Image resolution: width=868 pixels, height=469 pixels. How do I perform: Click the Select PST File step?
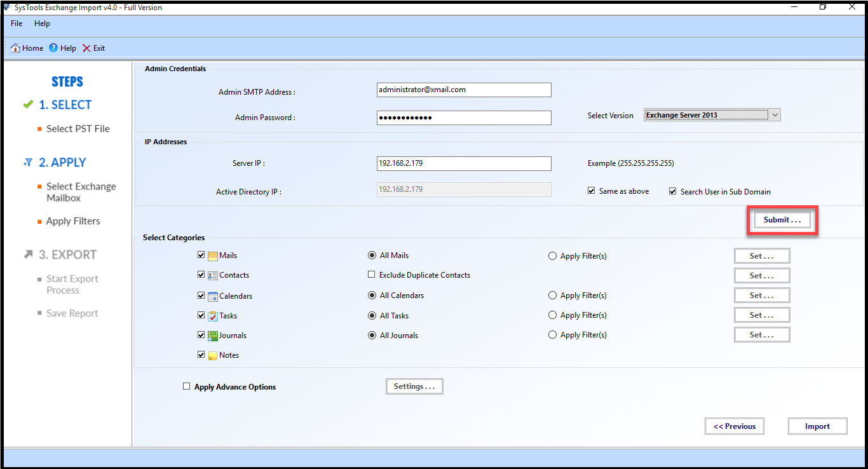pyautogui.click(x=78, y=129)
